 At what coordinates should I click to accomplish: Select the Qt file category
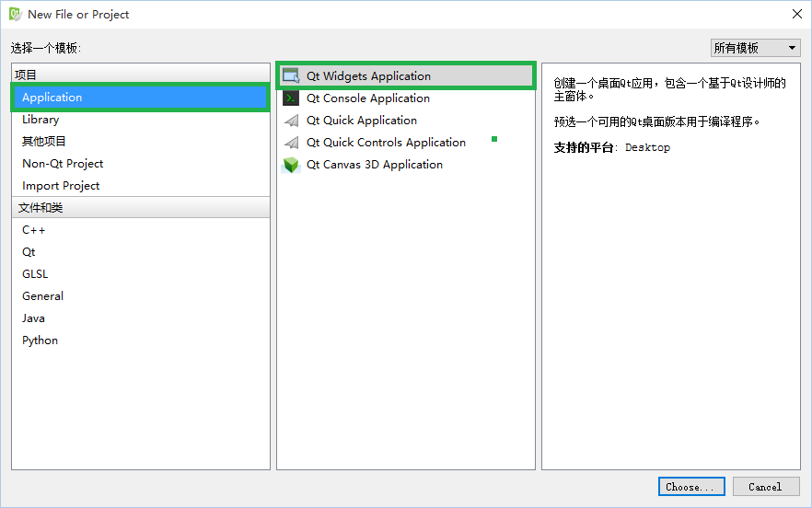[x=140, y=252]
